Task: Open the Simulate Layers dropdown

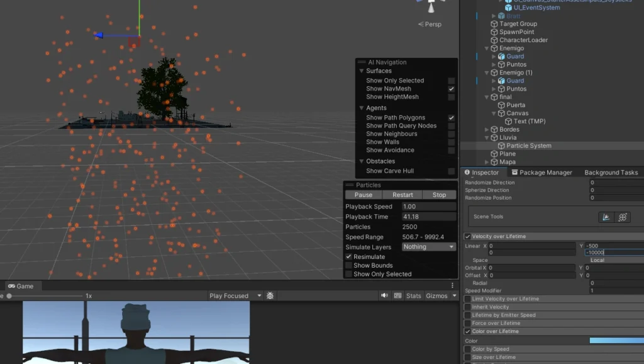Action: tap(429, 247)
